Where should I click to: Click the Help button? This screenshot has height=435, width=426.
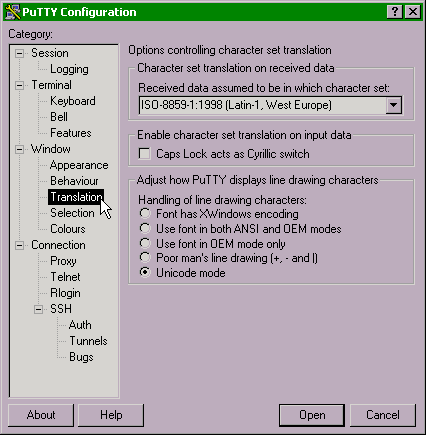point(111,415)
